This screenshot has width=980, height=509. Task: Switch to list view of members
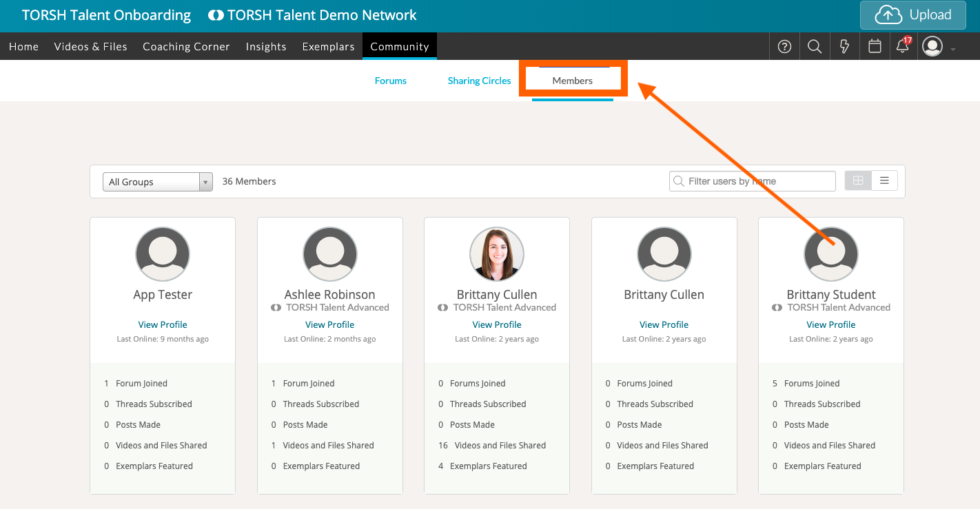pyautogui.click(x=884, y=181)
